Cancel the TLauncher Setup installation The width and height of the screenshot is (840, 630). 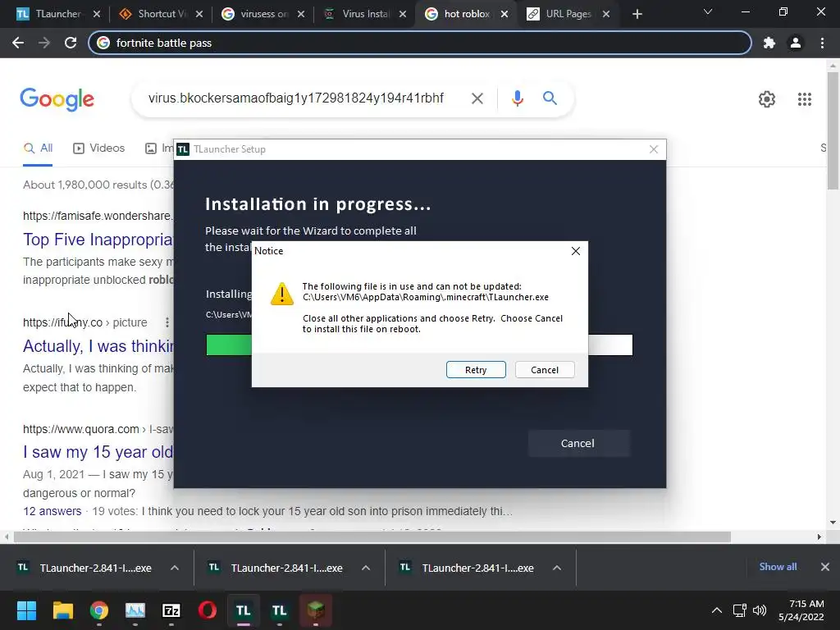[x=577, y=443]
